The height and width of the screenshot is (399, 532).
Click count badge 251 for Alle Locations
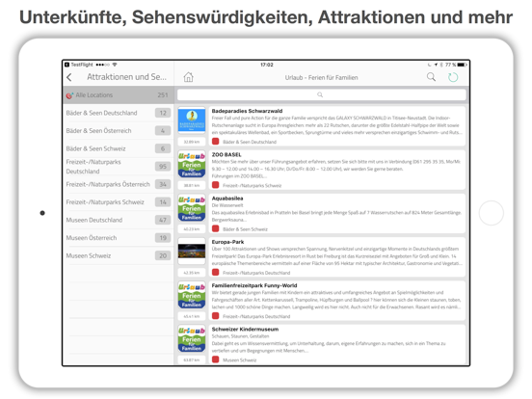163,95
